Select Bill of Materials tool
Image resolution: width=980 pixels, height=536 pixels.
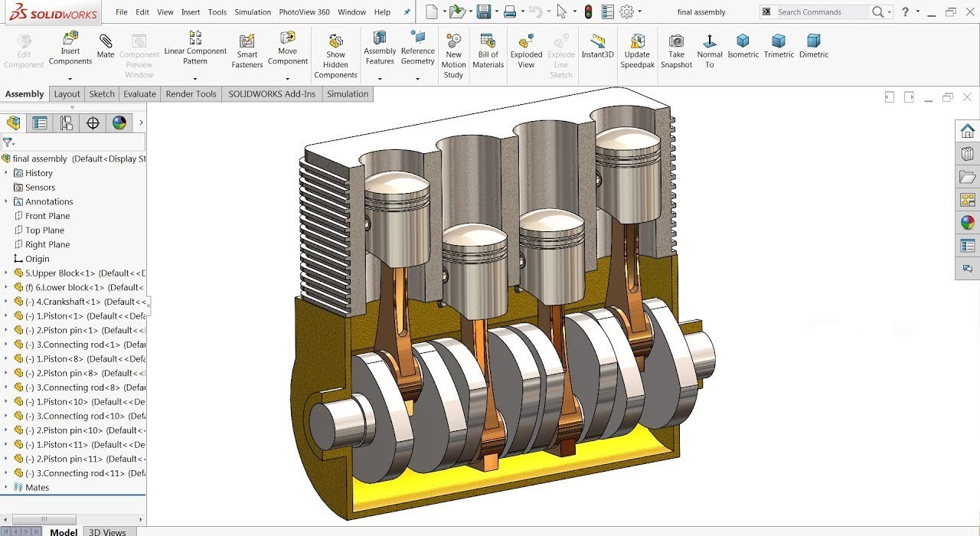[488, 51]
